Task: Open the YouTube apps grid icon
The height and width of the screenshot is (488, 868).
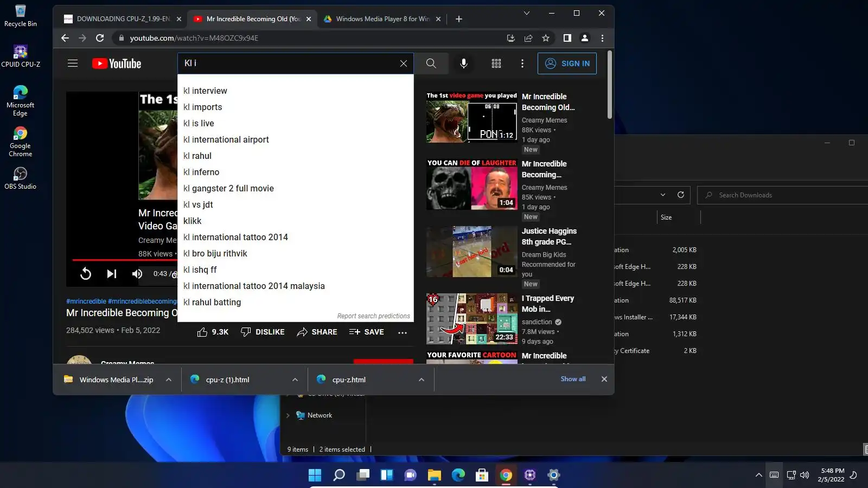Action: coord(496,63)
